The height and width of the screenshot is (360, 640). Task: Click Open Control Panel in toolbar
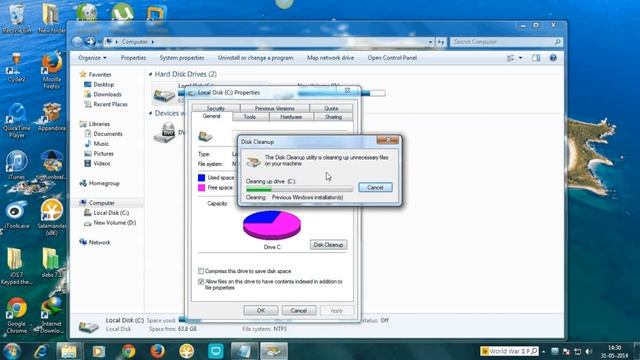coord(392,58)
